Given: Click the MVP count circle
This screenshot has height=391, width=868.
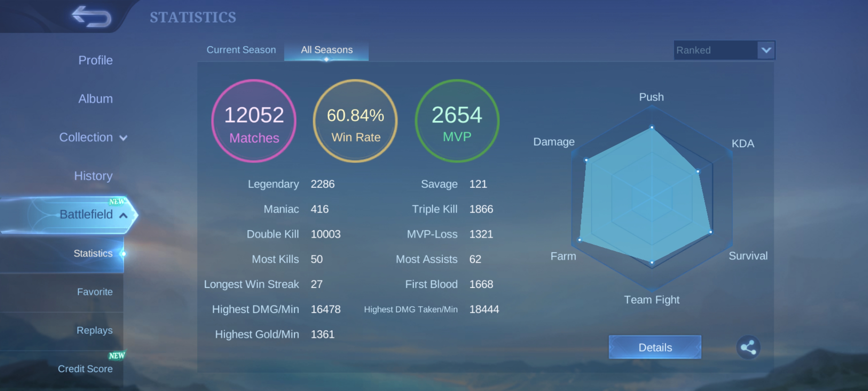Looking at the screenshot, I should point(457,121).
